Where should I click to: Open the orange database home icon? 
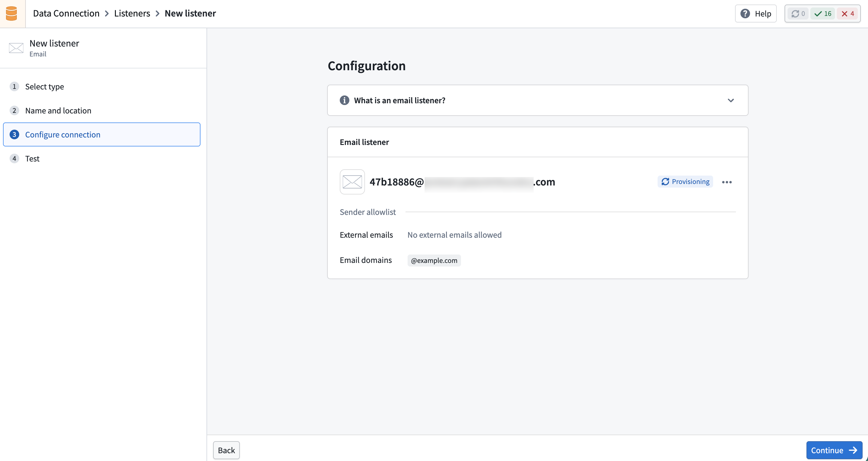coord(12,14)
